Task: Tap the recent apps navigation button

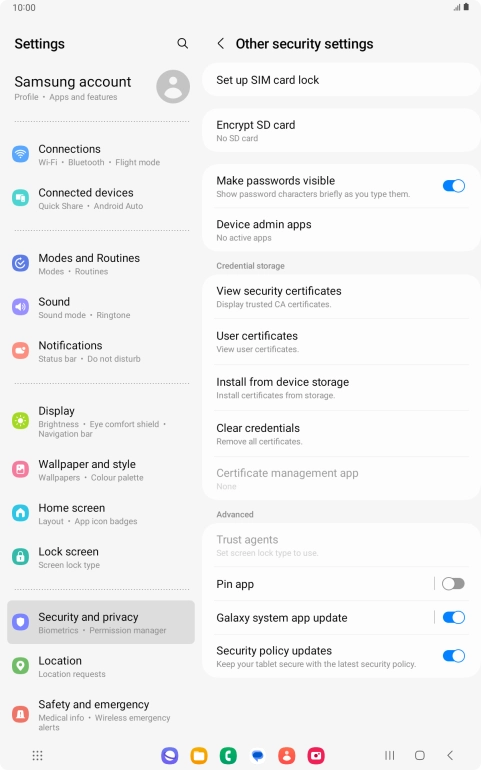Action: 390,755
